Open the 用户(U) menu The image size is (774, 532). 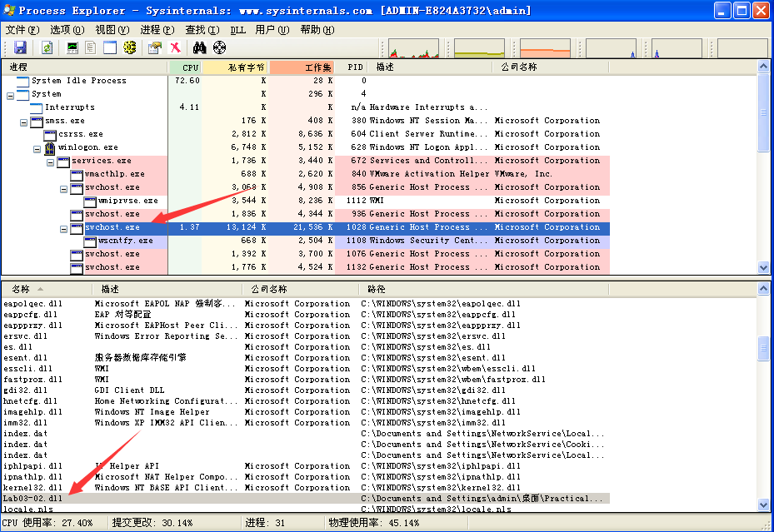(272, 30)
